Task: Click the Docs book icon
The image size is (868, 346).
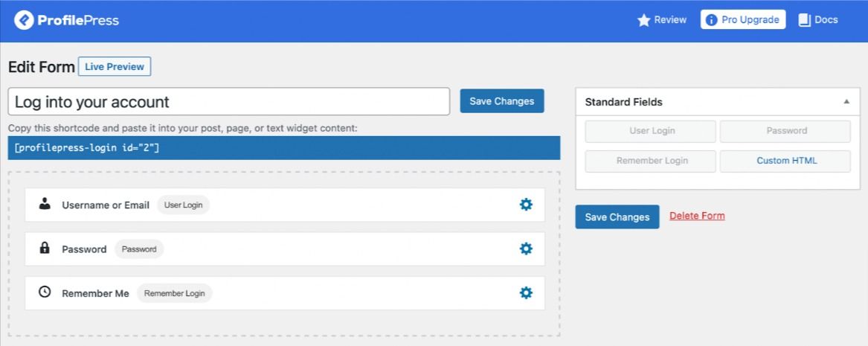Action: tap(804, 20)
